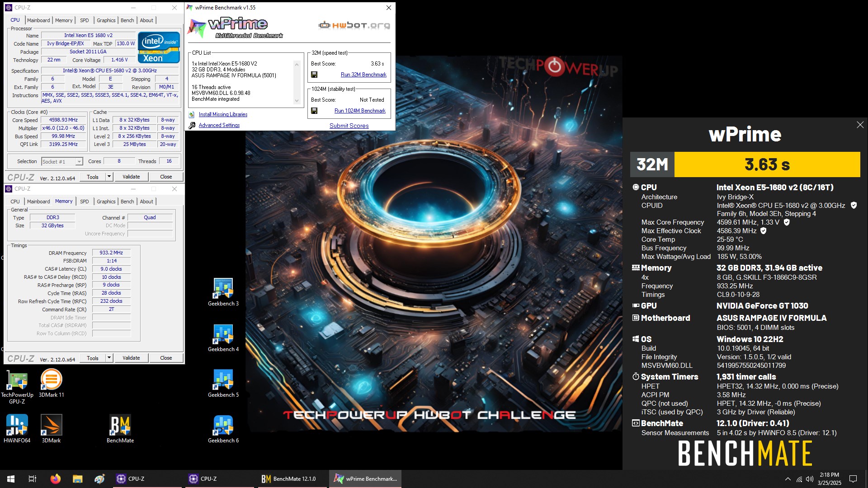Click the Level 3 cache value 25 MBytes

[x=134, y=144]
